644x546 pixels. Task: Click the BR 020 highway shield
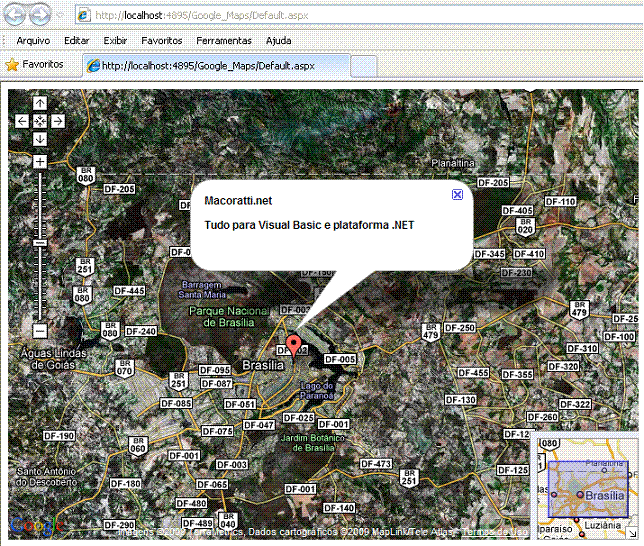(x=525, y=226)
